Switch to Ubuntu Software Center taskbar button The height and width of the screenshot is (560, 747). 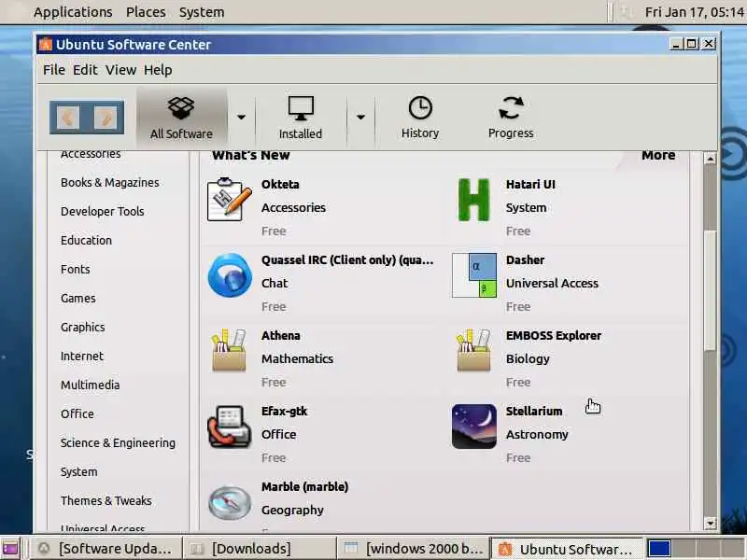click(567, 549)
